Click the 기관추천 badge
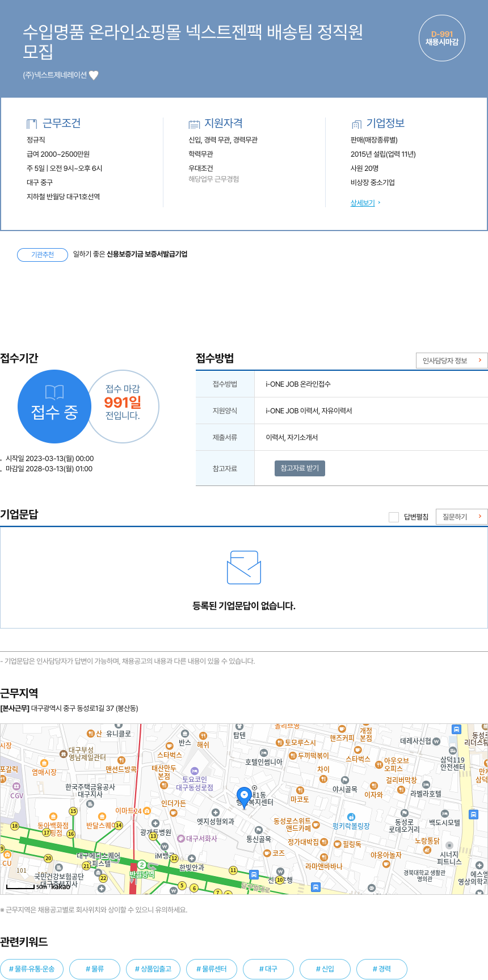 click(43, 254)
